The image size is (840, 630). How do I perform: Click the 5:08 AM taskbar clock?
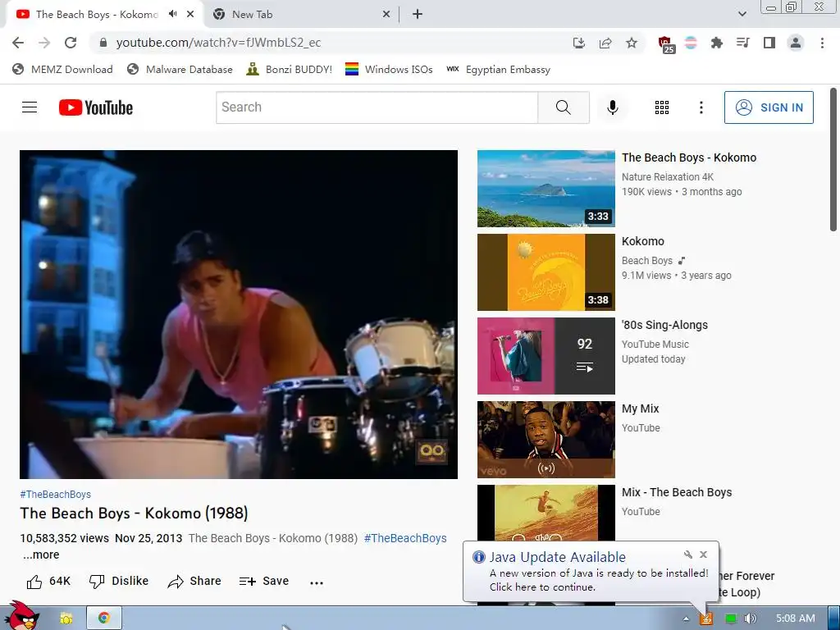[796, 619]
